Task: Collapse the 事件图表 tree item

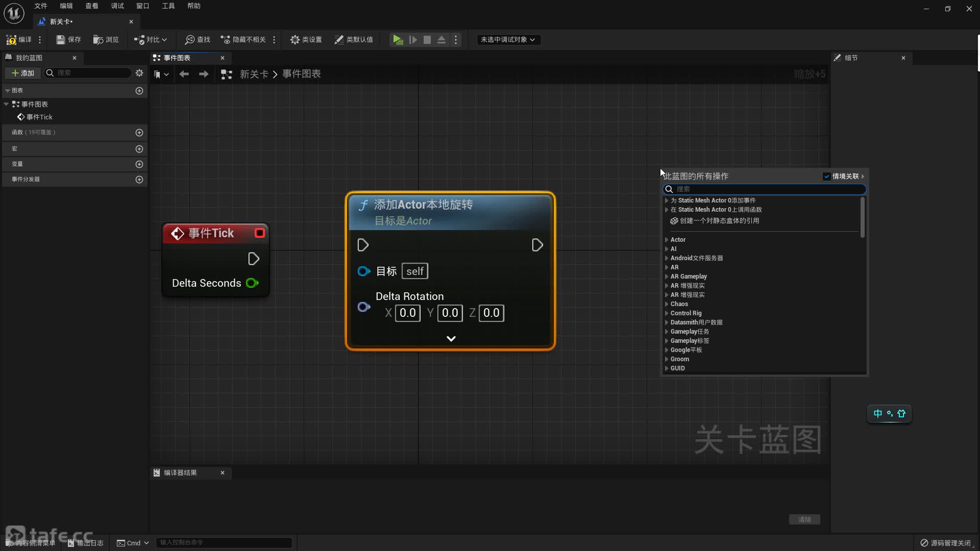Action: point(6,104)
